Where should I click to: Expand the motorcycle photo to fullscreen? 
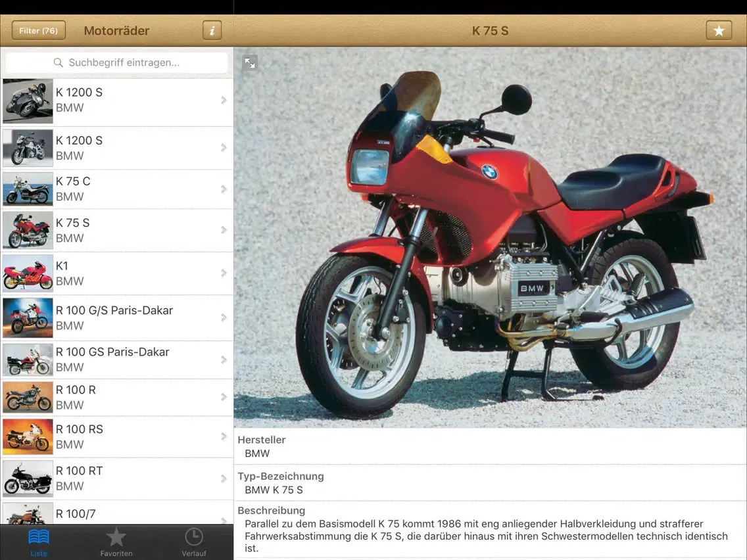[x=250, y=62]
